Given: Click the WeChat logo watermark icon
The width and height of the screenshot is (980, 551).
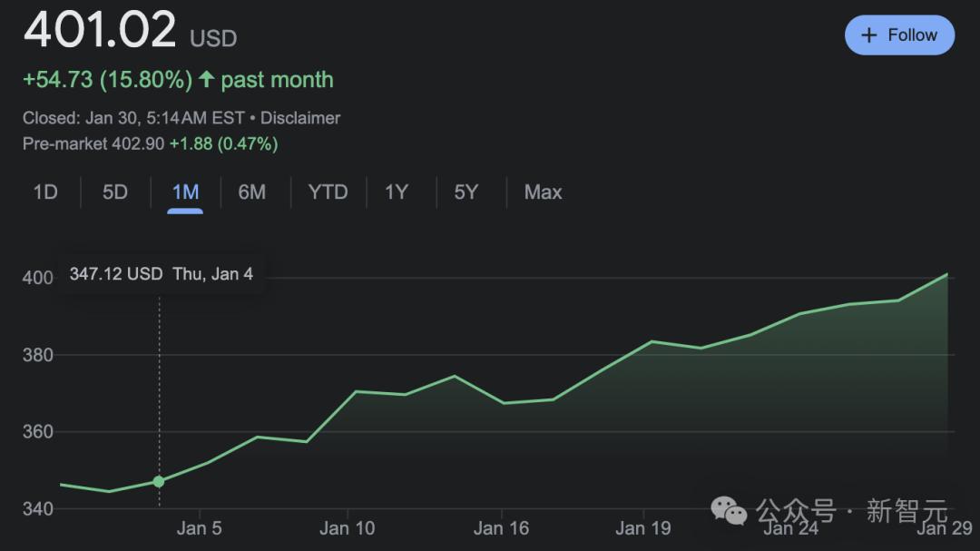Looking at the screenshot, I should point(729,510).
